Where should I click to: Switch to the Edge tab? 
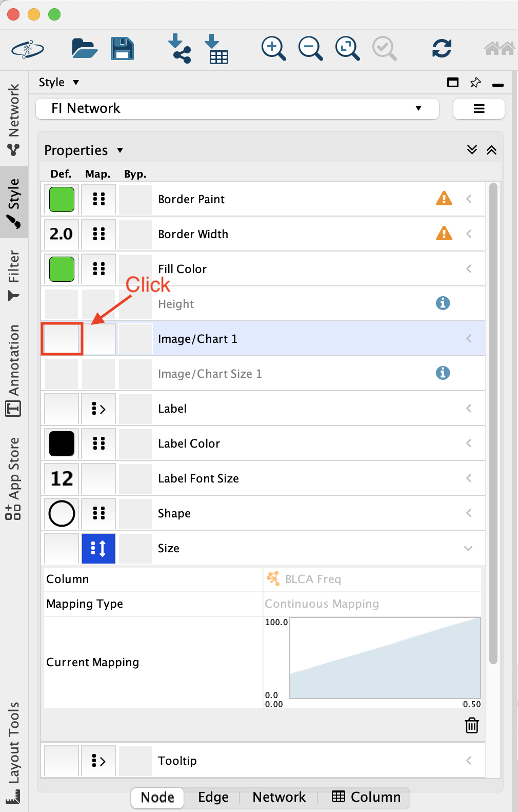pyautogui.click(x=213, y=797)
